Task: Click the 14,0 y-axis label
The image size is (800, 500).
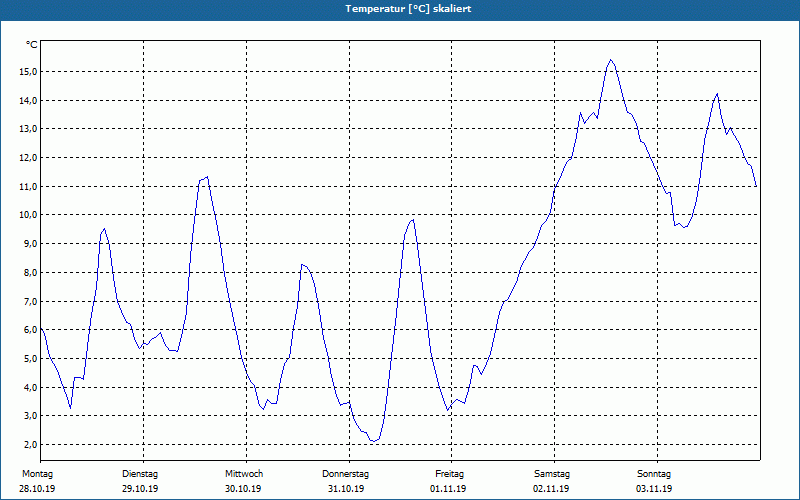Action: pos(28,101)
